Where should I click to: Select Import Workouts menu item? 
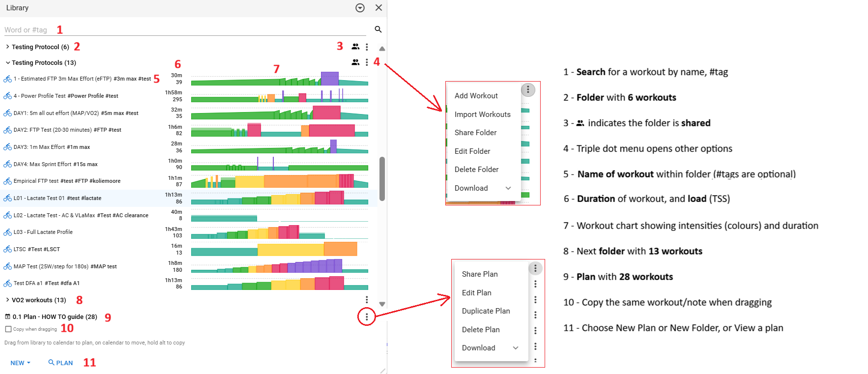point(482,115)
